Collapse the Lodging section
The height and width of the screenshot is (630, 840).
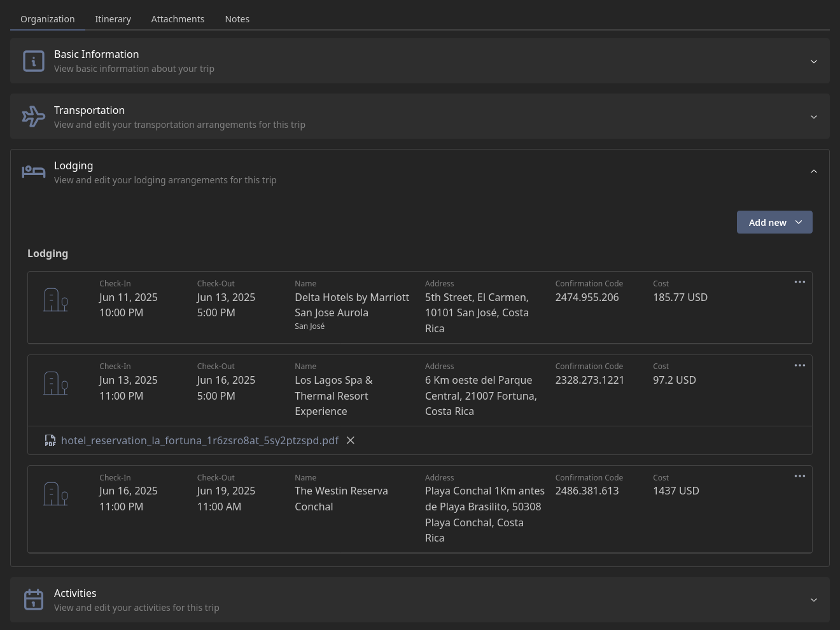click(814, 172)
